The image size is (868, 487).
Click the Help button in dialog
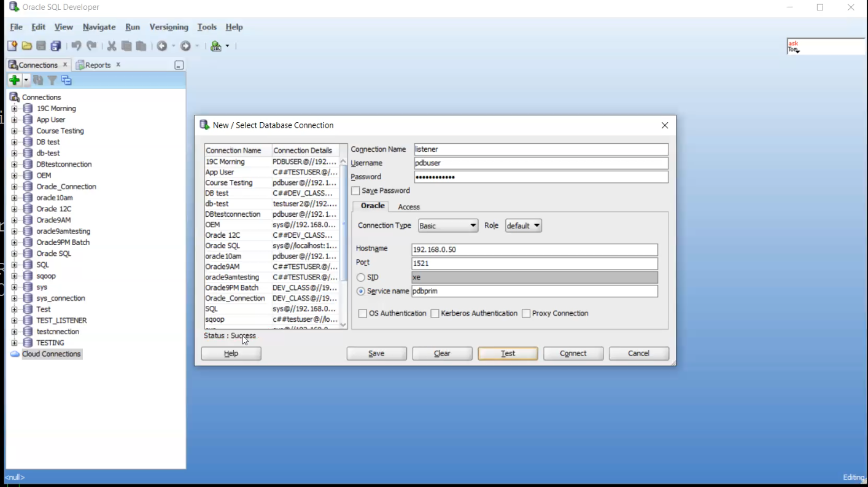231,354
